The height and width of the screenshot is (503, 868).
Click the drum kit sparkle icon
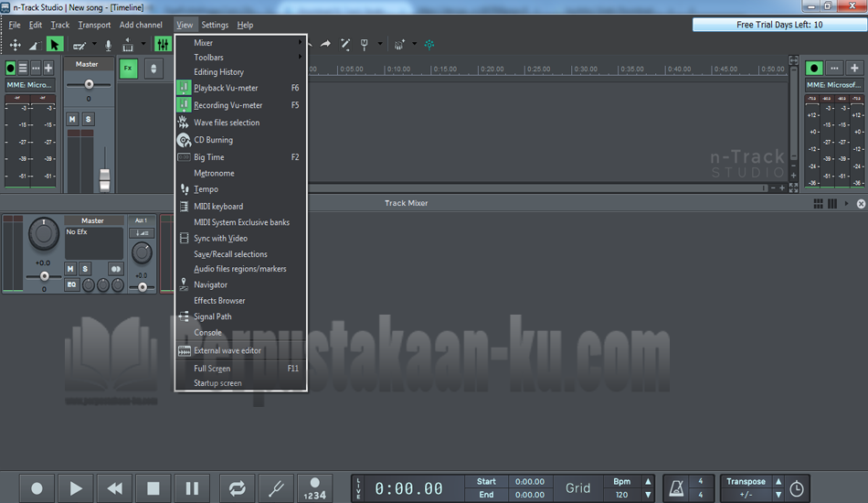click(399, 44)
